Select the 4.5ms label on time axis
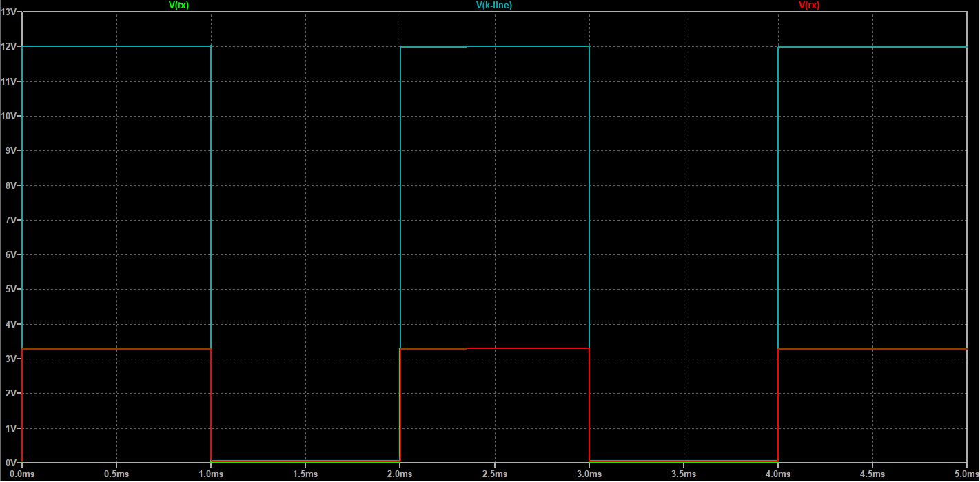This screenshot has height=482, width=980. [x=872, y=474]
